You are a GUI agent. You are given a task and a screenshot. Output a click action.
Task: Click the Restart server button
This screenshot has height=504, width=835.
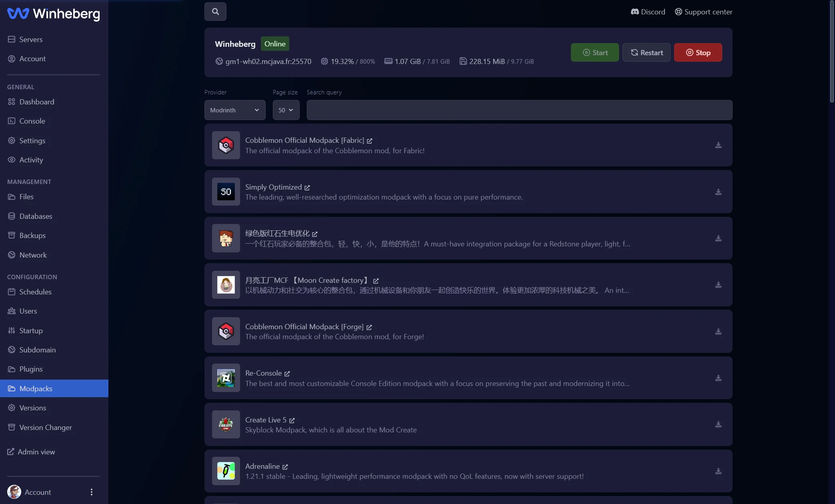(x=646, y=52)
